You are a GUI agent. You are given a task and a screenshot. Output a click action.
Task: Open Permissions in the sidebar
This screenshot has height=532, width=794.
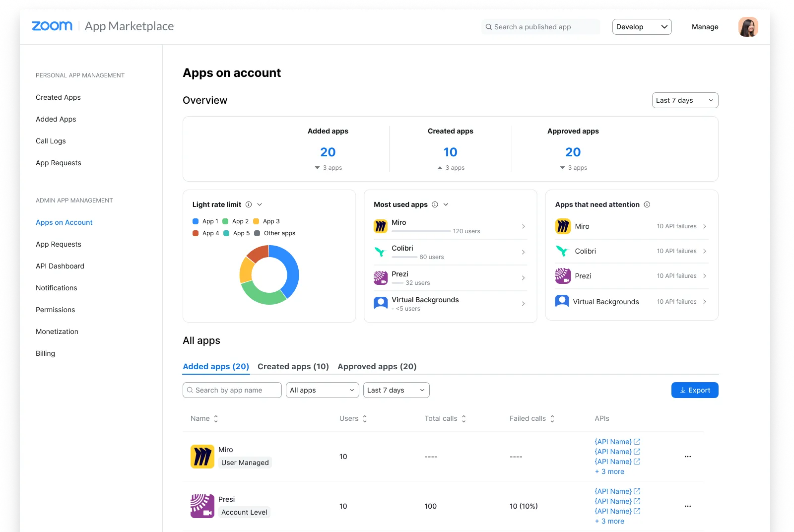pos(56,310)
